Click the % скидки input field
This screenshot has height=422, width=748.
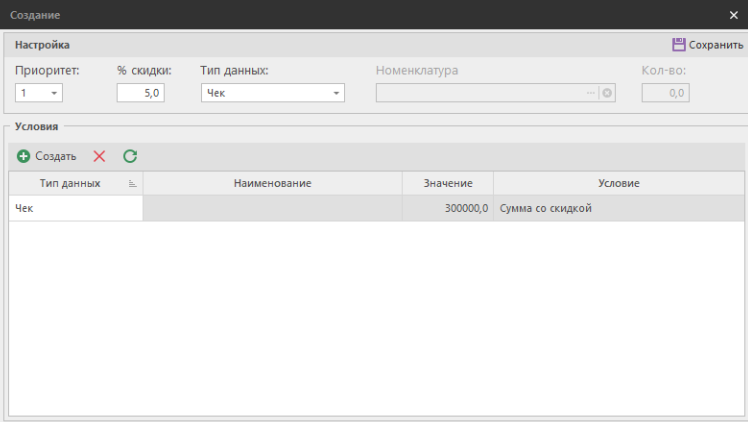tap(140, 93)
